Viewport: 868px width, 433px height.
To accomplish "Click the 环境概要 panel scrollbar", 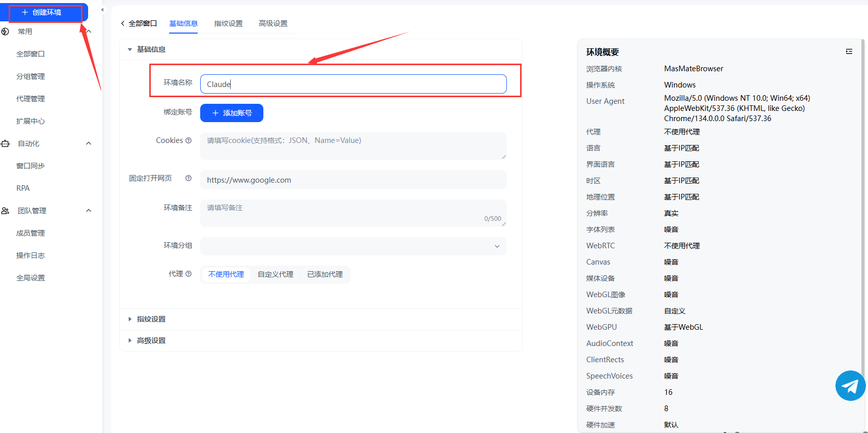I will click(863, 204).
